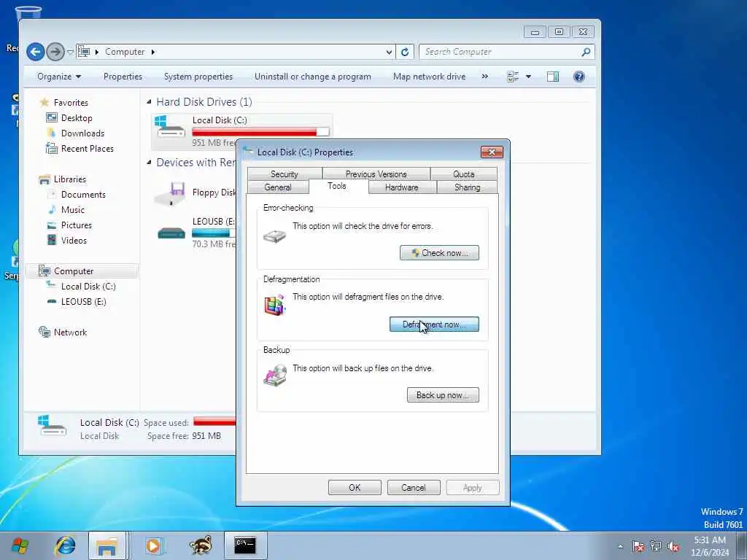
Task: Open the General tab
Action: click(x=278, y=187)
